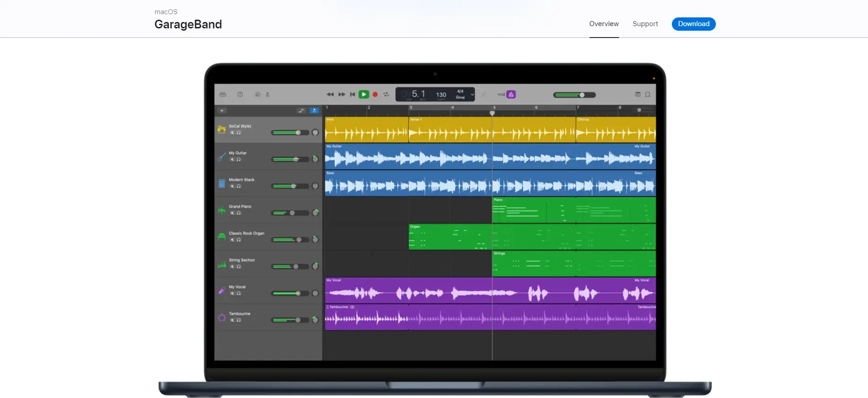Open the Editors scissors icon
Image resolution: width=868 pixels, height=398 pixels.
(268, 94)
